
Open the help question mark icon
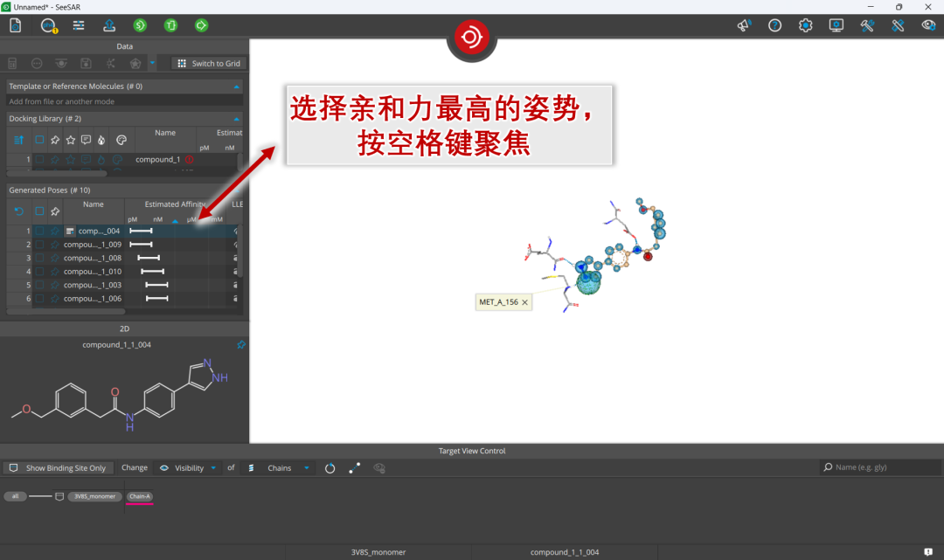click(774, 25)
